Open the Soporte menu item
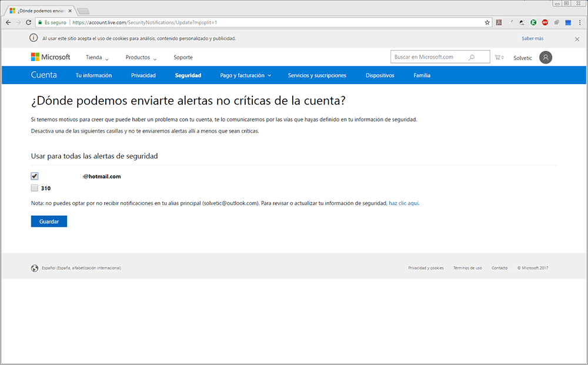The image size is (588, 365). pyautogui.click(x=183, y=58)
